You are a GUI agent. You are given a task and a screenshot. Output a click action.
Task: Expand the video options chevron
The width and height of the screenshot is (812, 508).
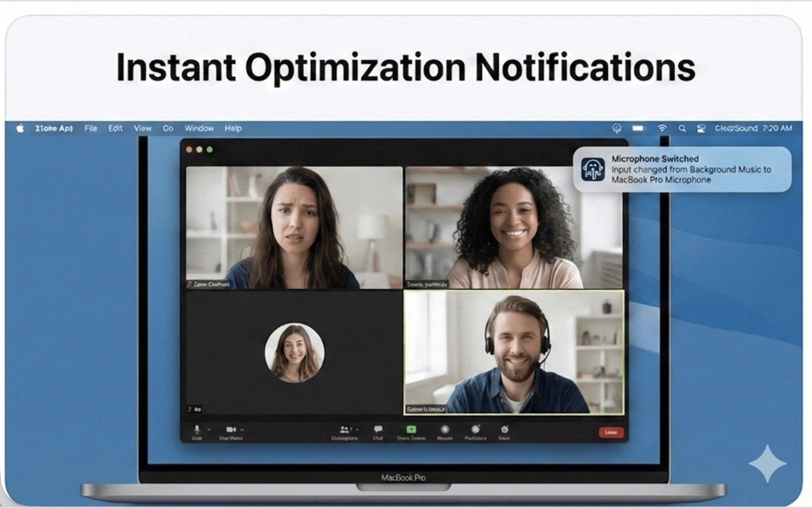tap(242, 430)
